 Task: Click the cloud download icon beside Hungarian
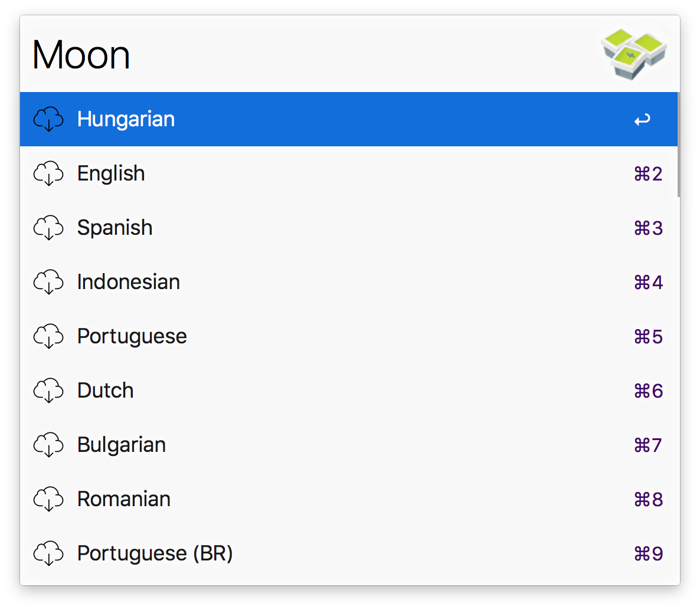click(48, 119)
